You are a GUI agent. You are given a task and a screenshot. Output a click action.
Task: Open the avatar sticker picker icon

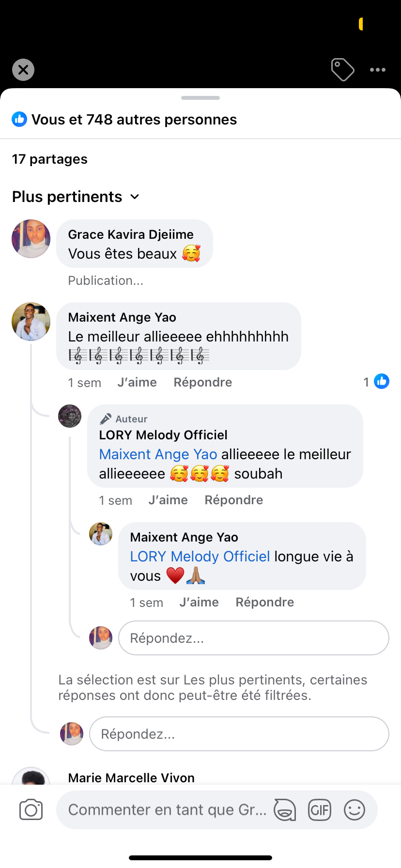click(285, 810)
